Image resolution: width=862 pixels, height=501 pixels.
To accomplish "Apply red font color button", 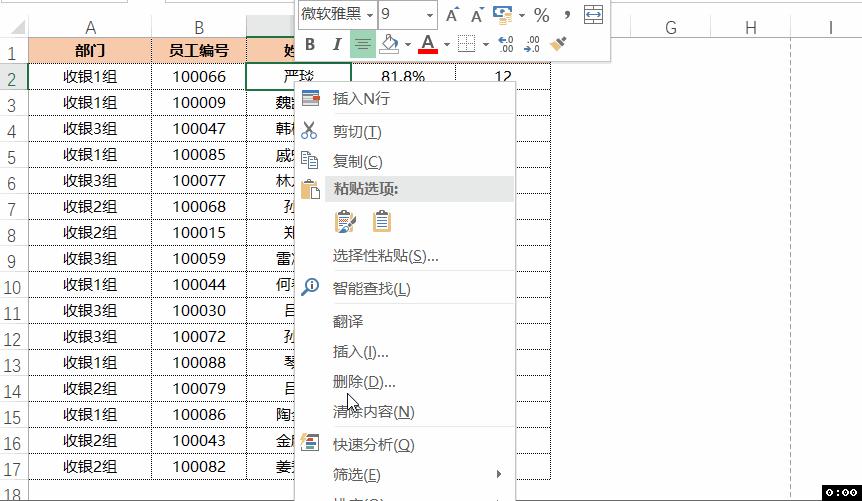I will click(428, 45).
